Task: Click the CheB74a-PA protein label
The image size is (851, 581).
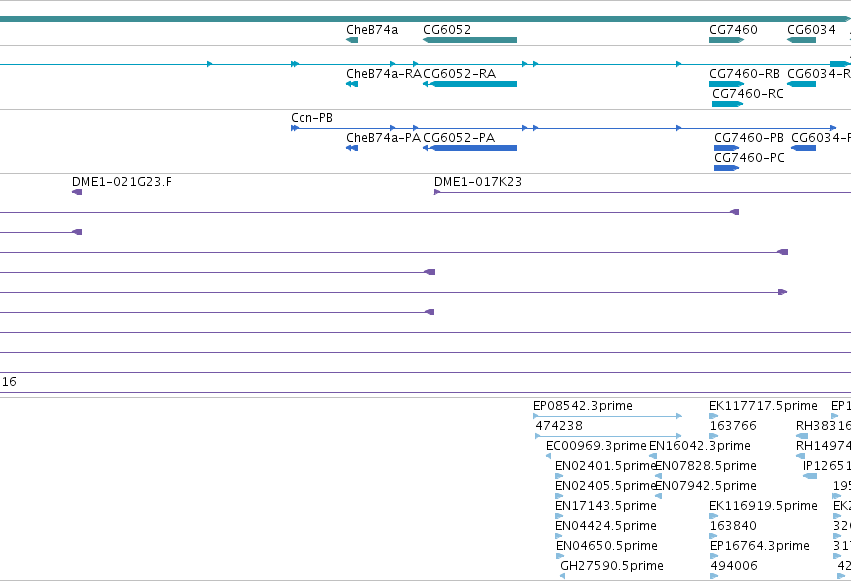Action: [384, 138]
